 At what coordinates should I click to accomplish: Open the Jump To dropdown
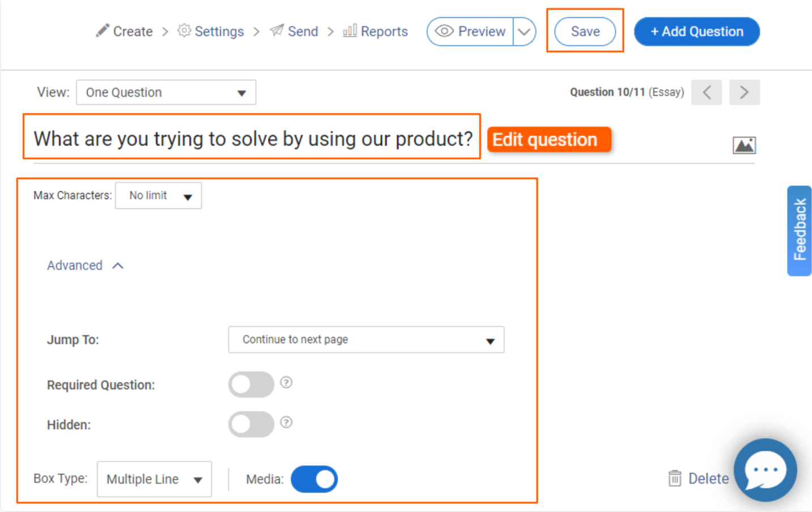366,339
